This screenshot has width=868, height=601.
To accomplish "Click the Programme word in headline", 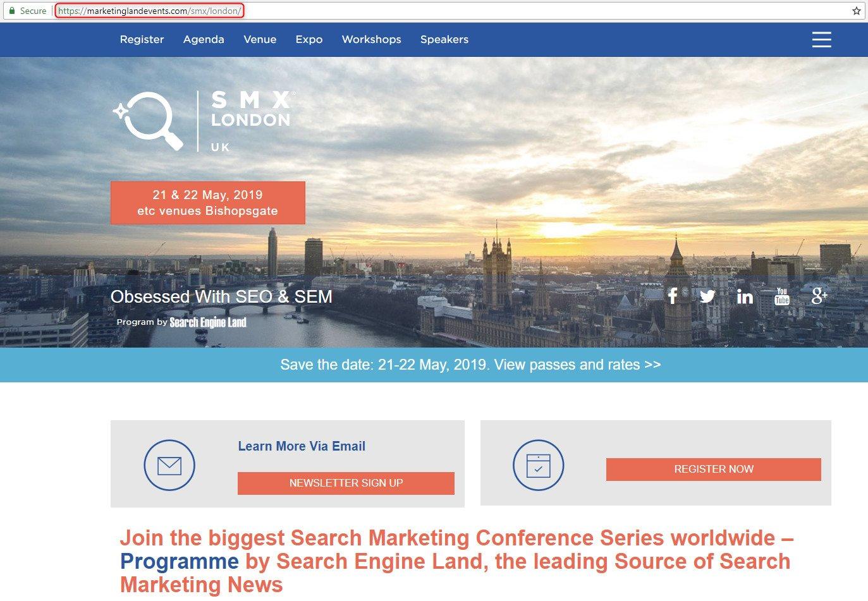I will [180, 561].
